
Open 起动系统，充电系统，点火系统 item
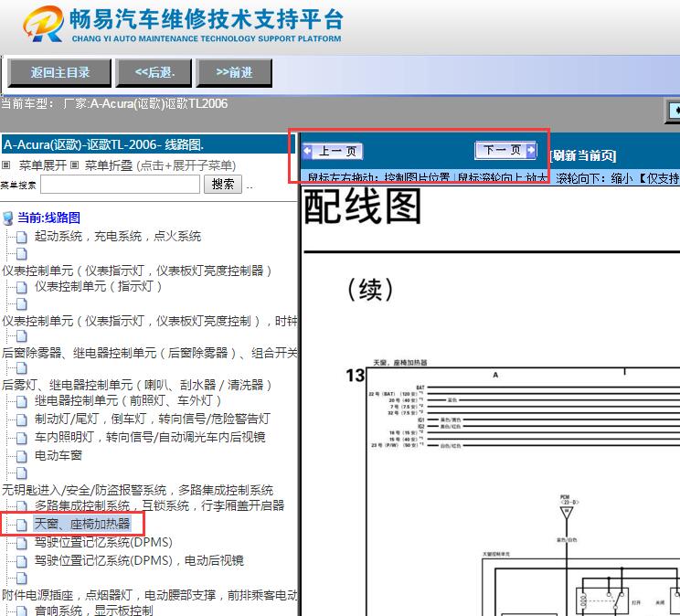pyautogui.click(x=118, y=237)
